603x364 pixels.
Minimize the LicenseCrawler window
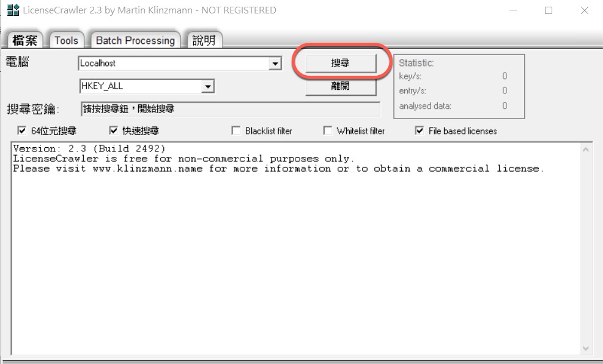point(513,10)
